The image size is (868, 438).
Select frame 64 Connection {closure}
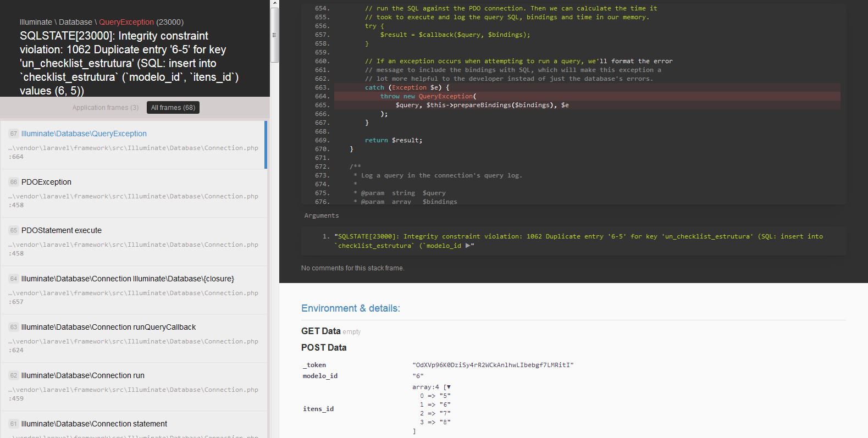[133, 290]
